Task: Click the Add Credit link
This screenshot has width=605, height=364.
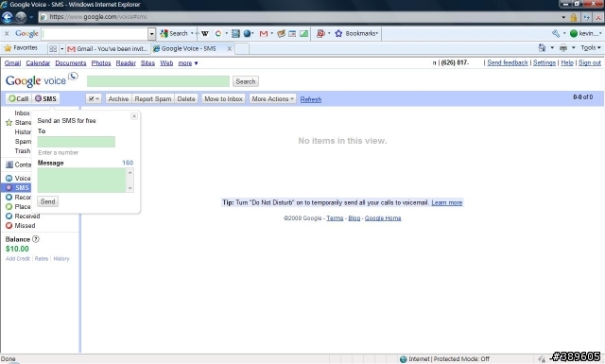Action: coord(18,259)
